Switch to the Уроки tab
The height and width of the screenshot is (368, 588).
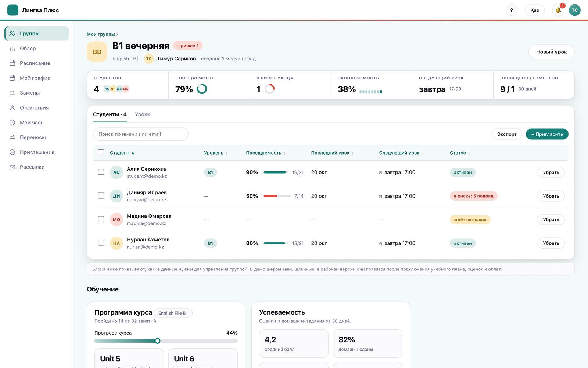pos(143,114)
